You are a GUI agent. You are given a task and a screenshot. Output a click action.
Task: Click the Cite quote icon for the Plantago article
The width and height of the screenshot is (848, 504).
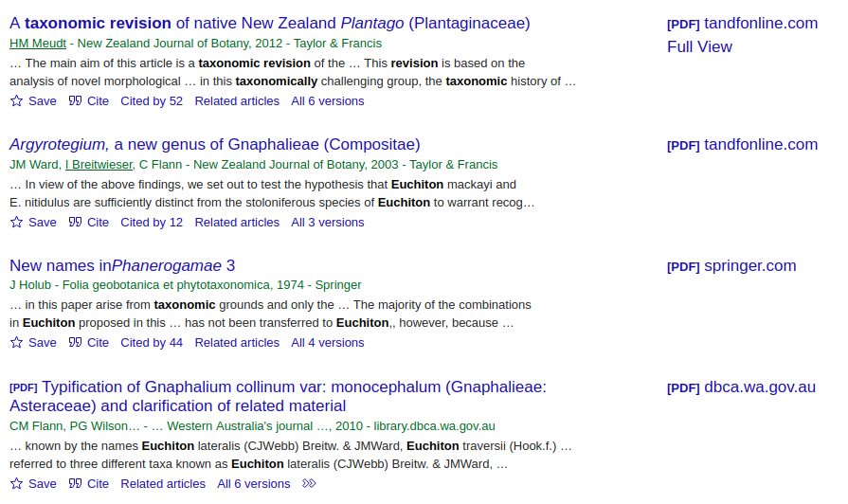coord(75,100)
